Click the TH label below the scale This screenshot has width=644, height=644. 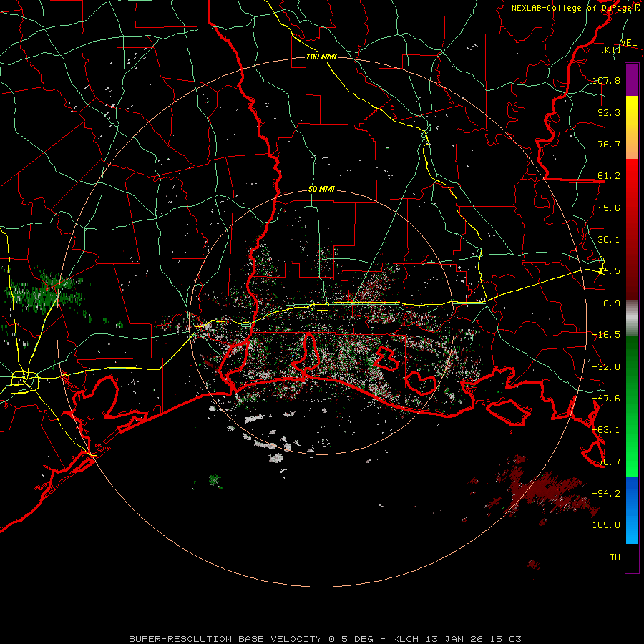615,557
